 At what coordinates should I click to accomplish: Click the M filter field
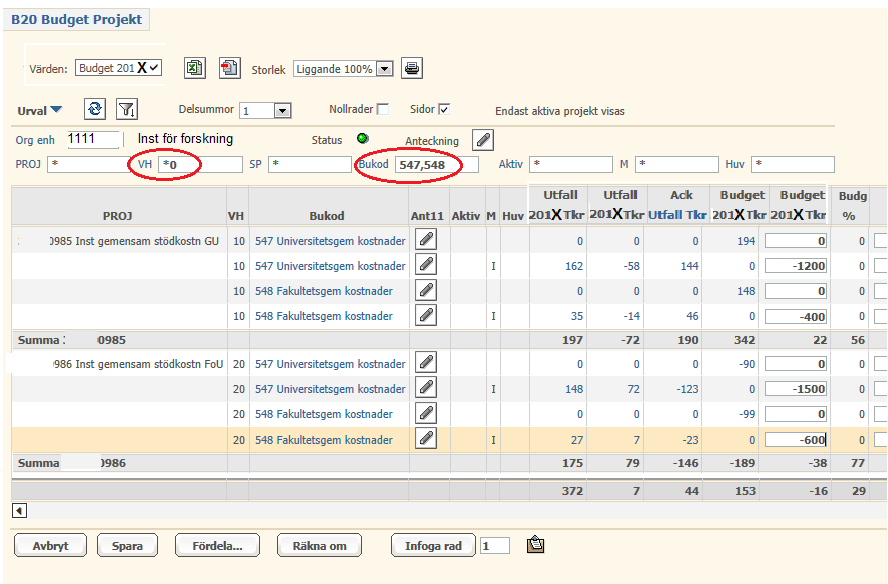coord(677,164)
